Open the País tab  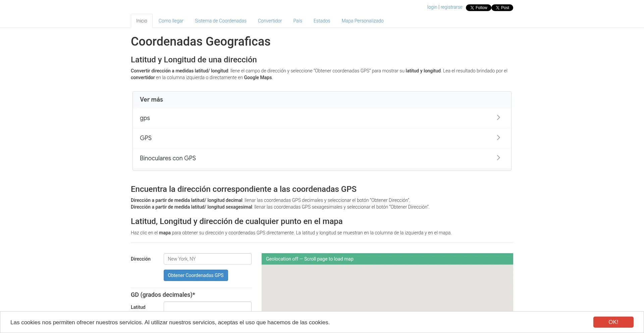(298, 21)
